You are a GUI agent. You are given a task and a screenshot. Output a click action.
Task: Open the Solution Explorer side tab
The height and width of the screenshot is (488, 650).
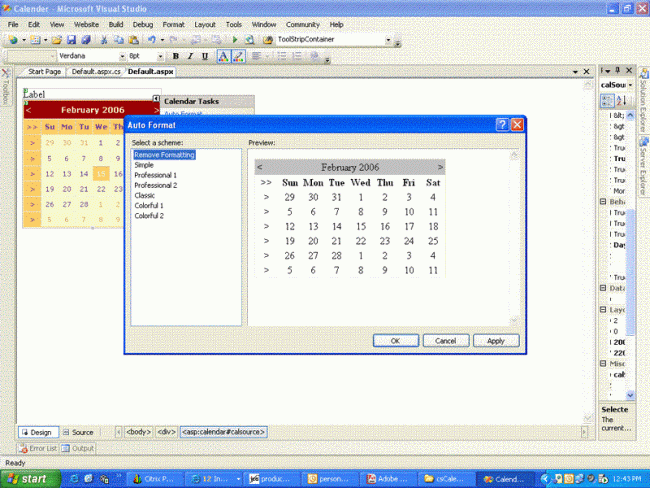tap(643, 100)
